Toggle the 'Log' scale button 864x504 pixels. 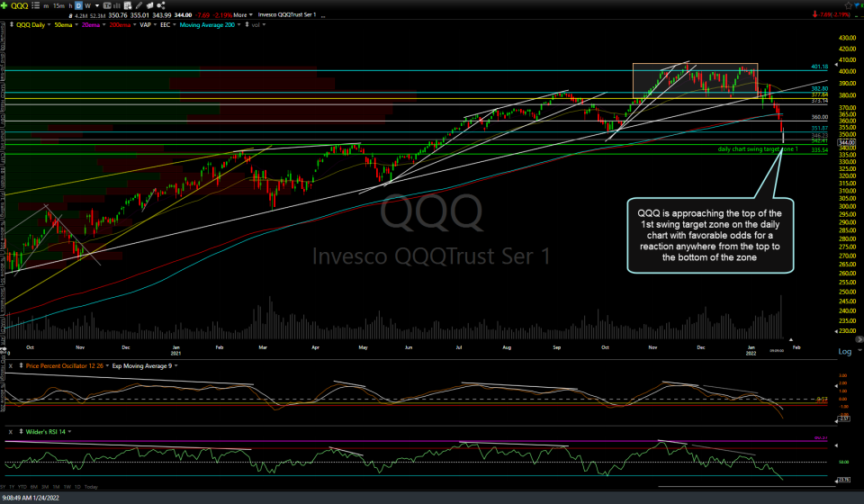click(x=845, y=351)
